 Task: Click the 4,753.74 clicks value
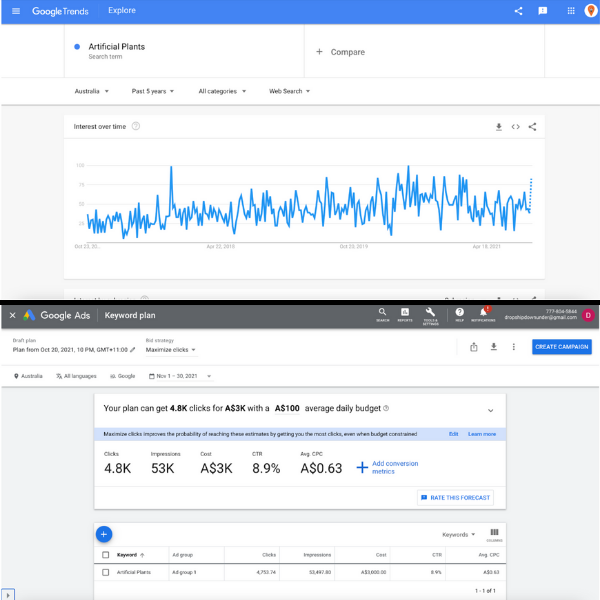click(266, 572)
